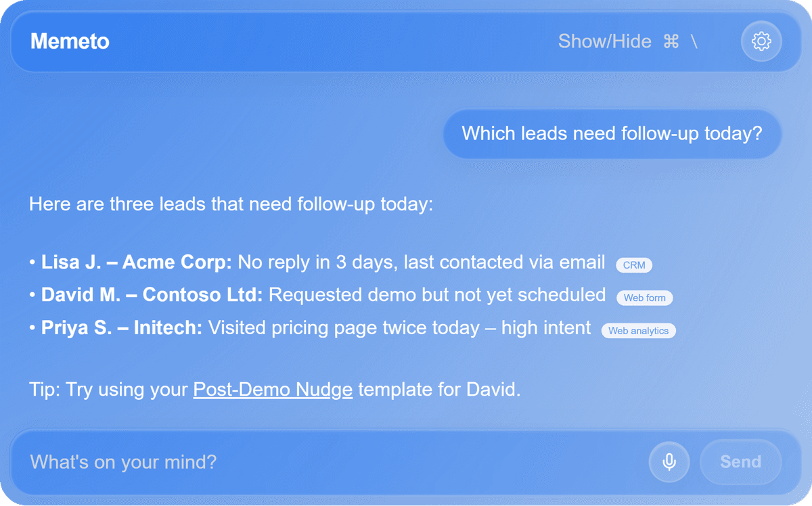Click the Memeto app title
Viewport: 812px width, 506px height.
click(70, 41)
